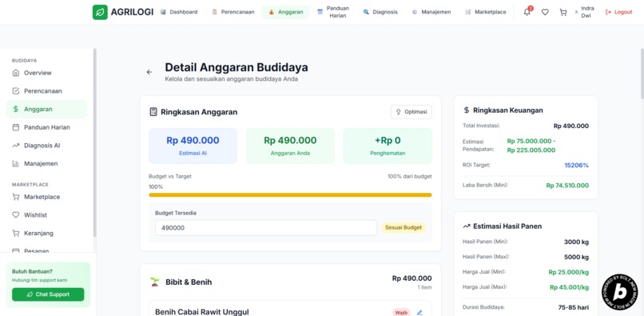Click the Estimasi AI card
Screen dimensions: 644x316
(x=193, y=146)
